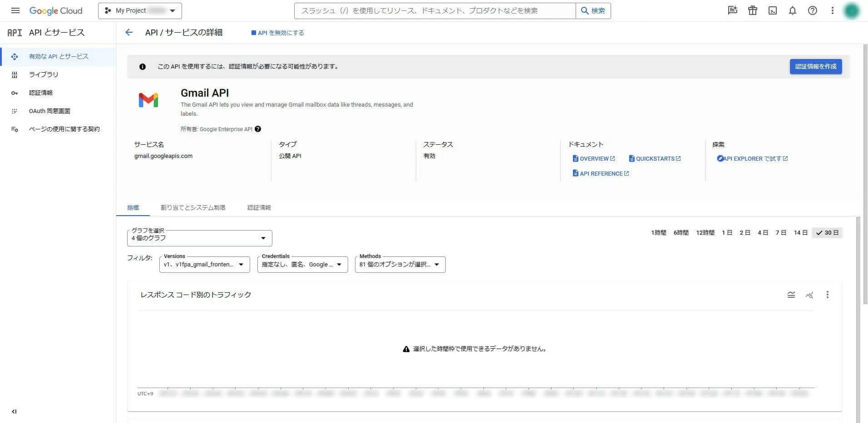The width and height of the screenshot is (868, 423).
Task: Open the Methods filter dropdown
Action: (x=400, y=265)
